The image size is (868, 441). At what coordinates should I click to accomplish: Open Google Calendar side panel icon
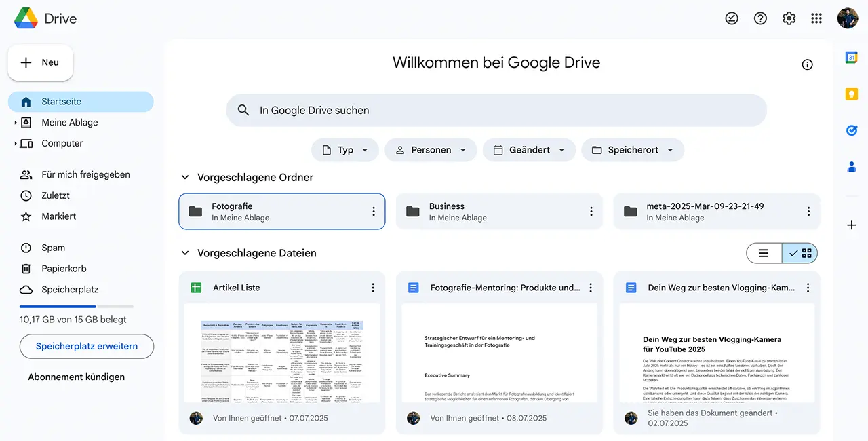[852, 58]
